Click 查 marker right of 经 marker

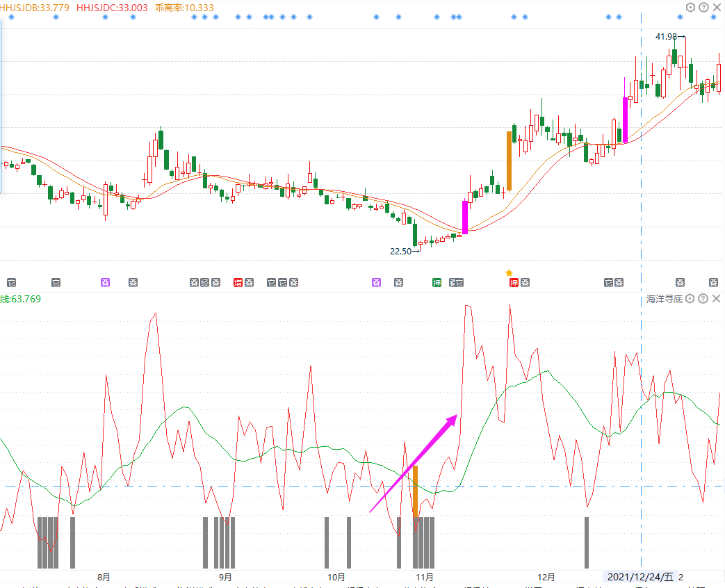(216, 282)
